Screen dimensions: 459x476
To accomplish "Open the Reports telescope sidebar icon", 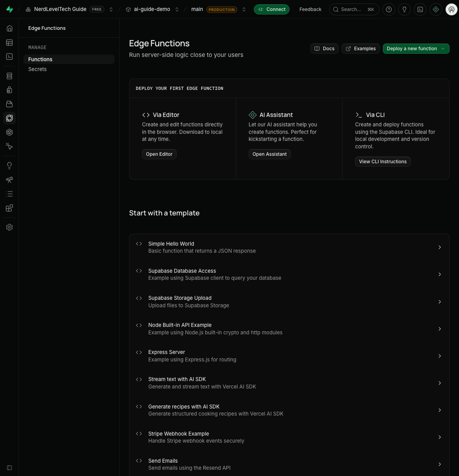I will coord(9,180).
